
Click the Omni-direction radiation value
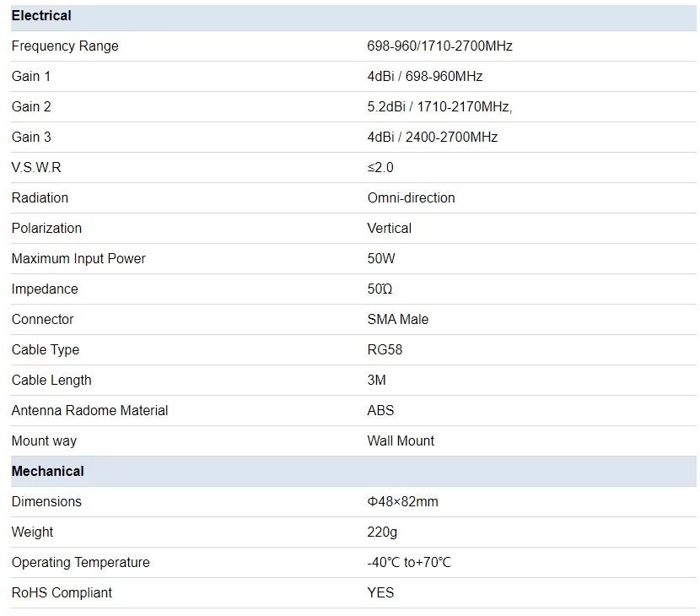click(412, 198)
